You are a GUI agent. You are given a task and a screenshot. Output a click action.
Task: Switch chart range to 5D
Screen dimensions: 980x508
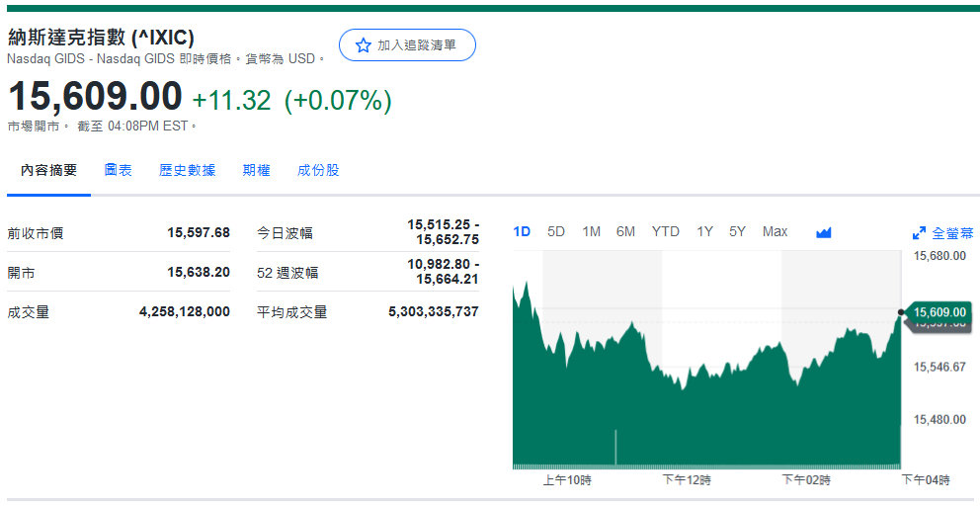coord(556,231)
